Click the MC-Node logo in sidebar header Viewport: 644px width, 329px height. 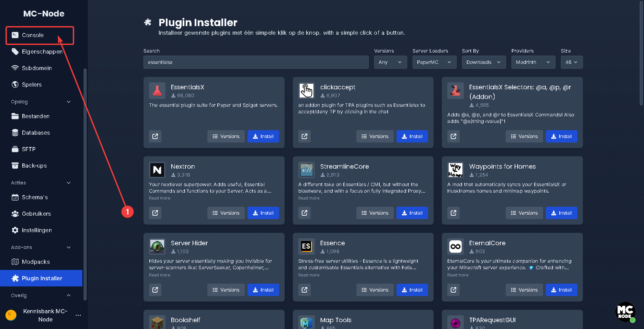tap(44, 13)
